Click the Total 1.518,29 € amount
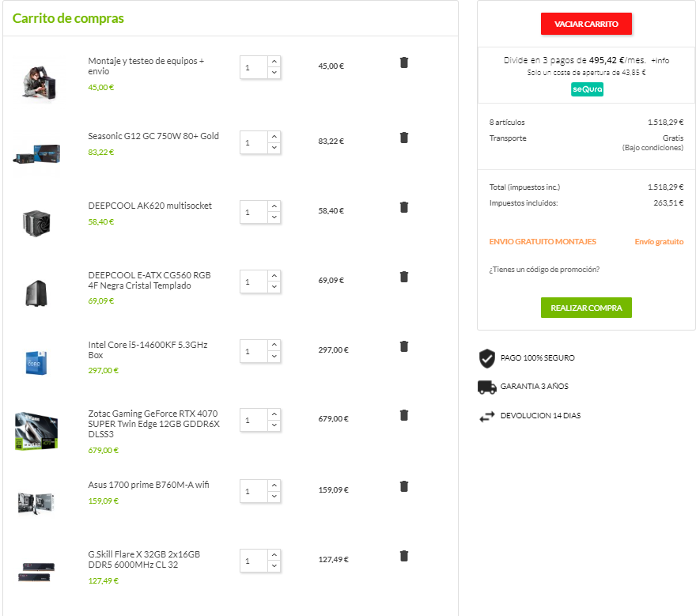Image resolution: width=696 pixels, height=616 pixels. (x=665, y=187)
